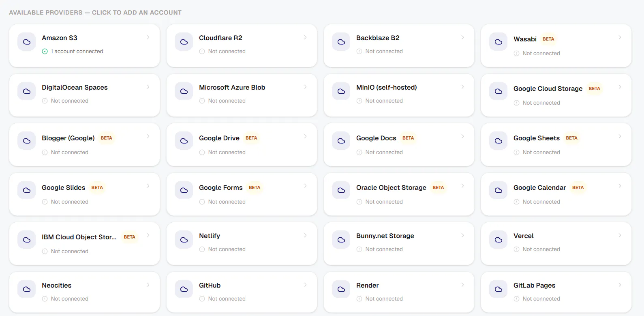Click "Not connected" under Google Forms
644x316 pixels.
tap(227, 202)
